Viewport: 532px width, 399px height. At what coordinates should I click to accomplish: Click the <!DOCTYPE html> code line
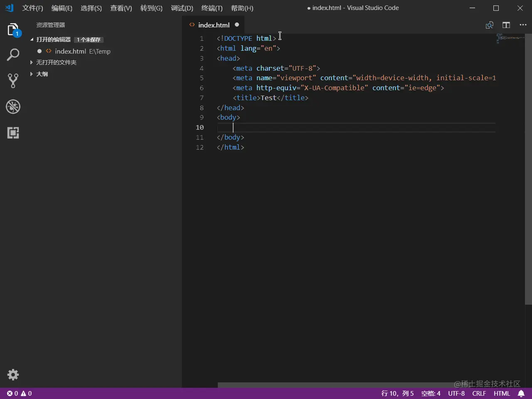click(246, 38)
